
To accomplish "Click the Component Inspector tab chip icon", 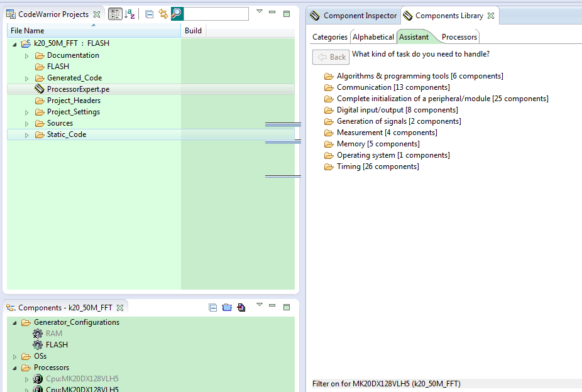I will click(314, 16).
